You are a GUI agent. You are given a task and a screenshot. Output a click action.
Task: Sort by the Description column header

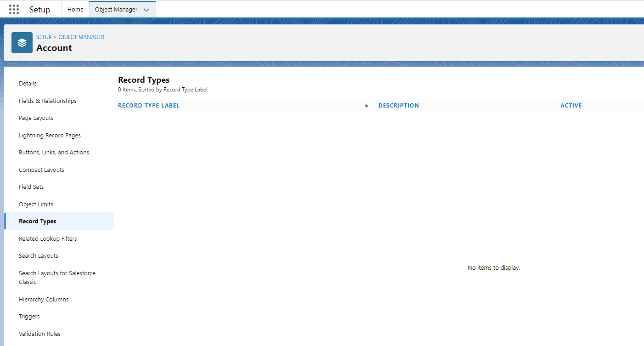[x=398, y=106]
